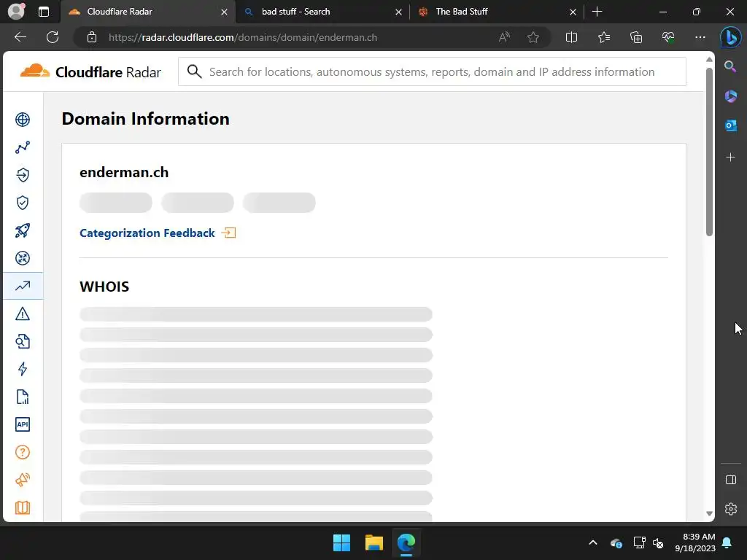Switch to The Bad Stuff tab
Image resolution: width=747 pixels, height=560 pixels.
[496, 12]
